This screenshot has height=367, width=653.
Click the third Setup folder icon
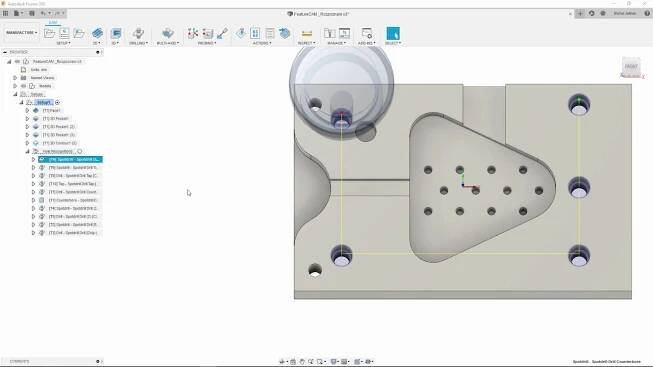pos(78,33)
